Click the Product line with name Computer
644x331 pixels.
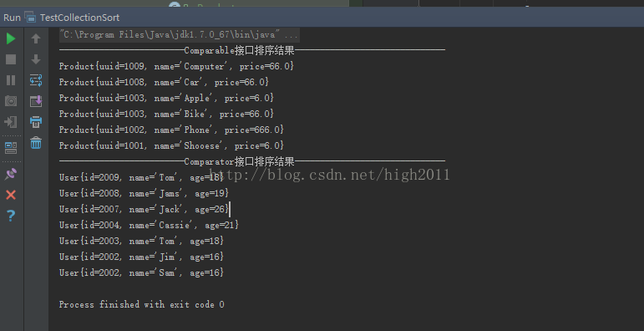tap(176, 66)
